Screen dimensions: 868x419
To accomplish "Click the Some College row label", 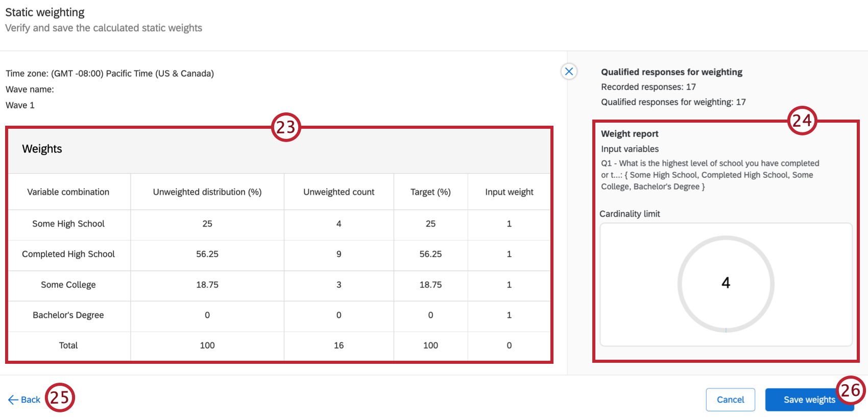I will click(x=68, y=285).
